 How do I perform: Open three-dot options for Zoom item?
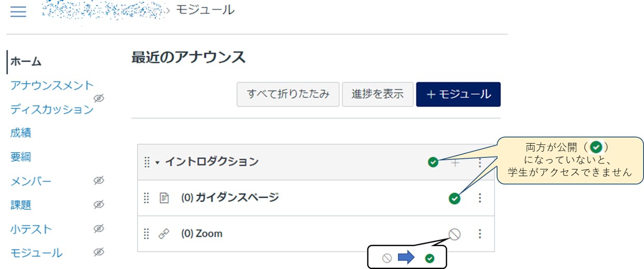pyautogui.click(x=479, y=234)
